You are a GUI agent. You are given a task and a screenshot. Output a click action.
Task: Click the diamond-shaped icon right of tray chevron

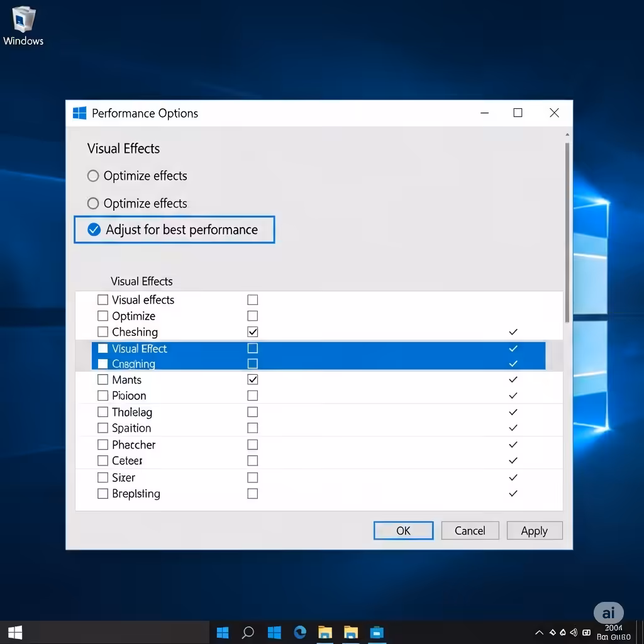(553, 633)
